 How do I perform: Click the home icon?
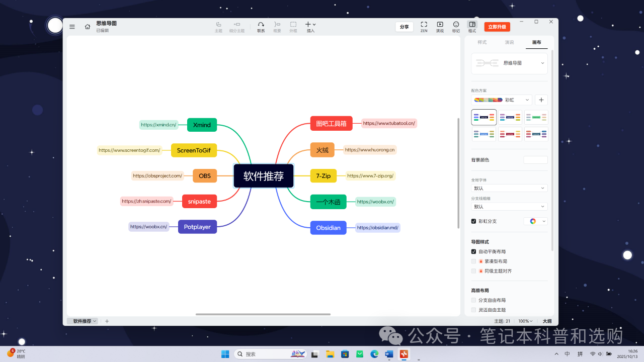[x=88, y=27]
